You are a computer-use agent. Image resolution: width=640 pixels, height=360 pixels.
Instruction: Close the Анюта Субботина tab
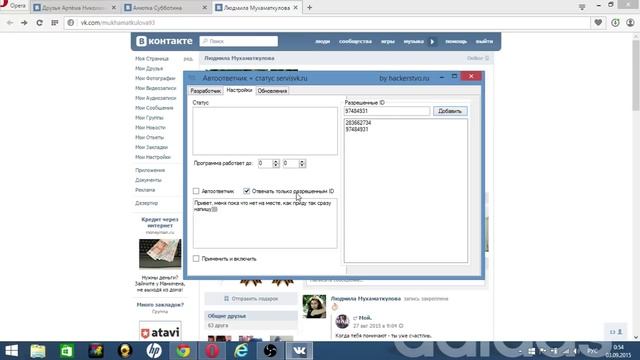pyautogui.click(x=204, y=7)
